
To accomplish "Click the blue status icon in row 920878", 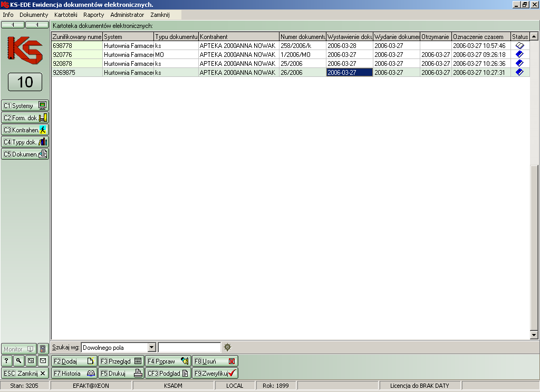I will point(519,63).
